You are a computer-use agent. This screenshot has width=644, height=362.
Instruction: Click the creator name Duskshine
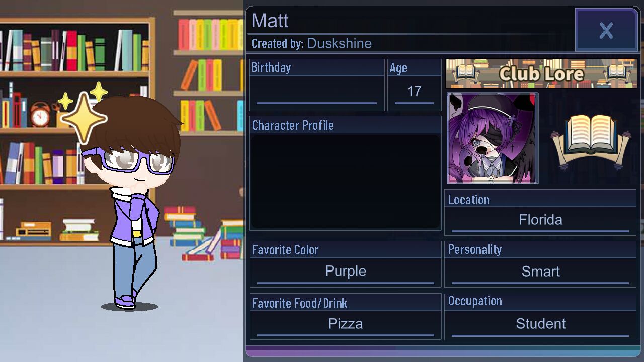point(339,43)
